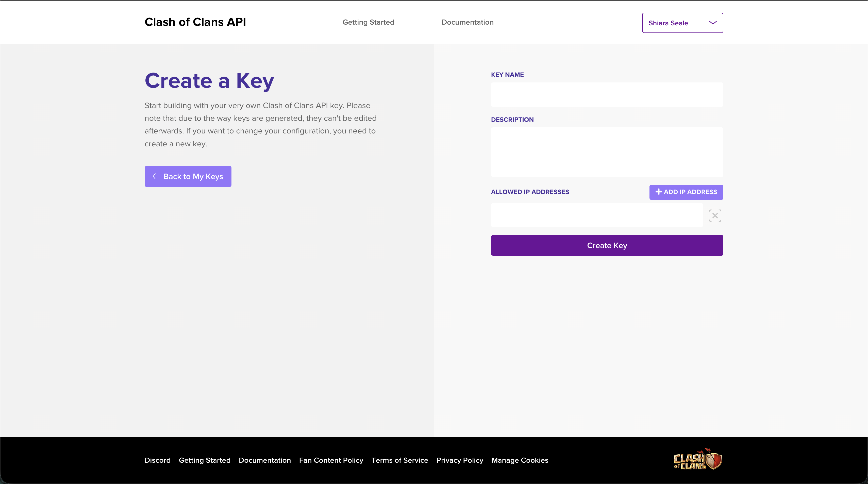Go back to My Keys

point(188,177)
